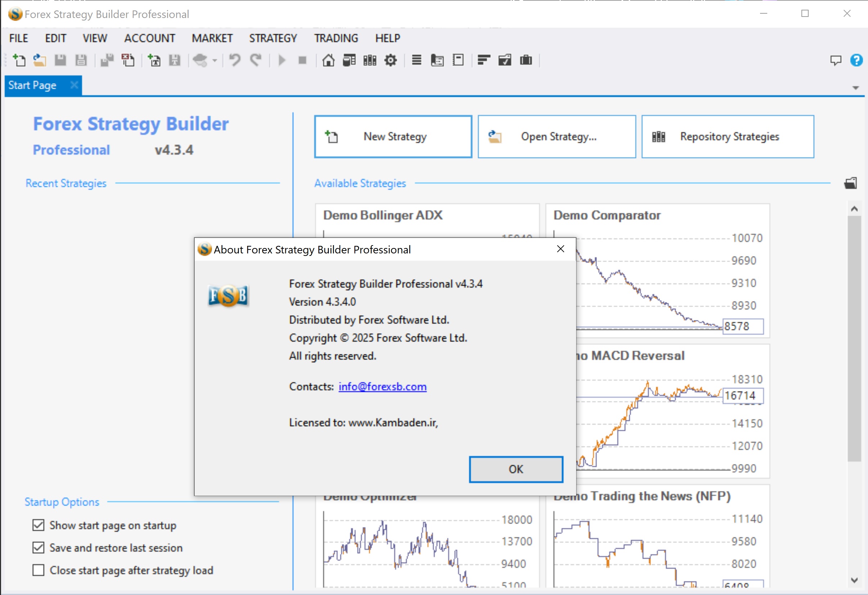Click the multi-floppy save-all icon in toolbar
Image resolution: width=868 pixels, height=595 pixels.
(107, 60)
